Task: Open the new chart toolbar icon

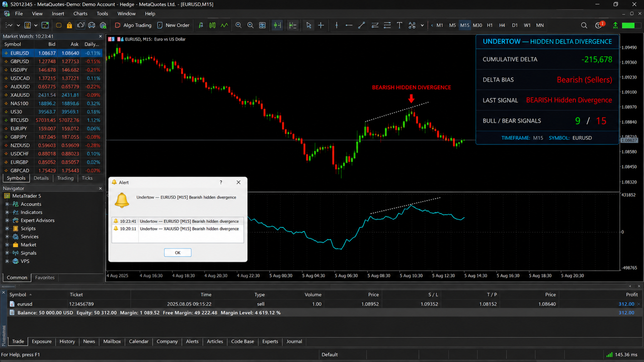Action: (8, 25)
